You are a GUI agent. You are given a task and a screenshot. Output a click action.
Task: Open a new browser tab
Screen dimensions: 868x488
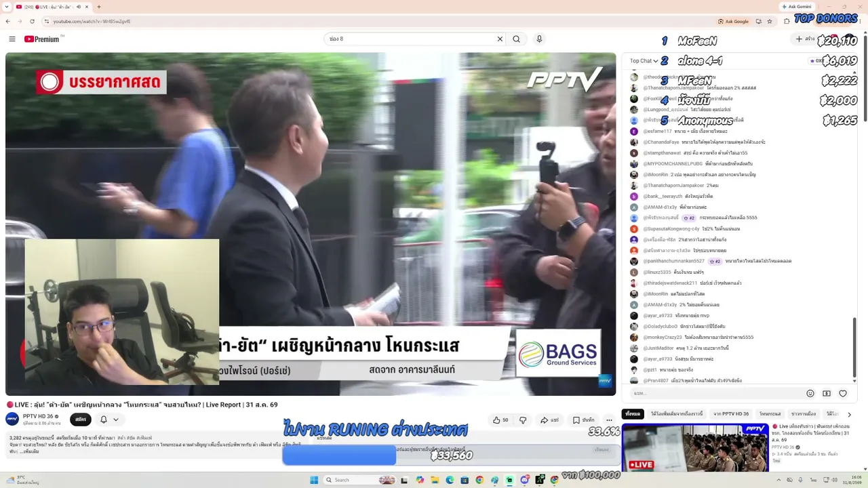pos(99,7)
